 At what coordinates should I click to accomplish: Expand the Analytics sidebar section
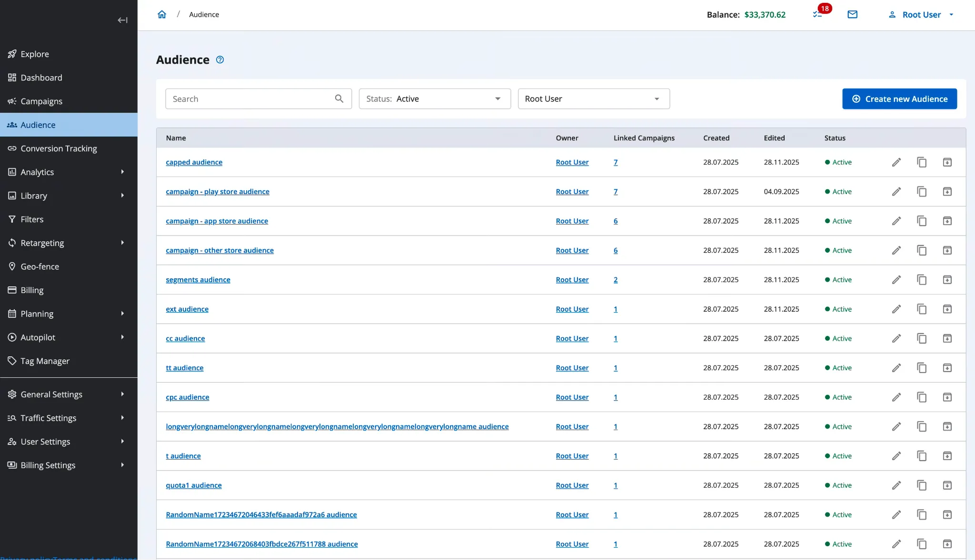69,172
